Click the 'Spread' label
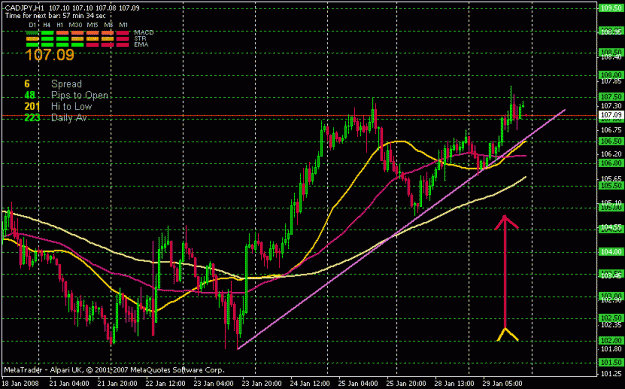 (x=67, y=84)
